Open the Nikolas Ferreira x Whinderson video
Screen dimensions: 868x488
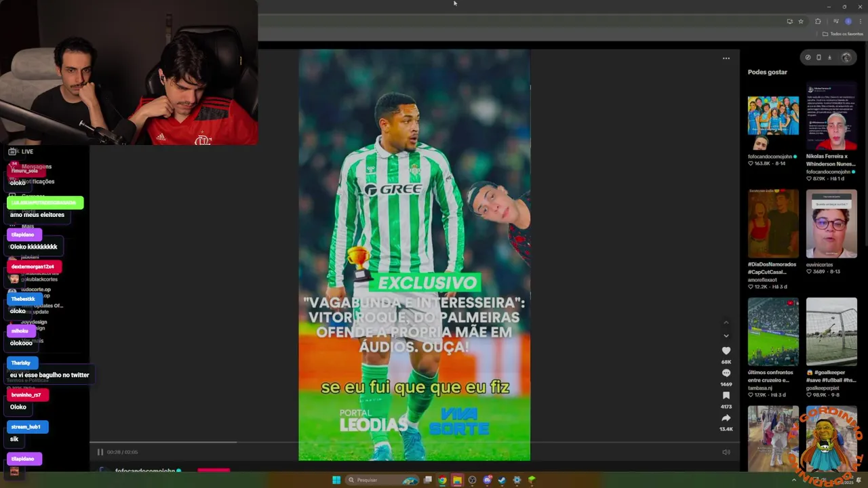pos(831,116)
